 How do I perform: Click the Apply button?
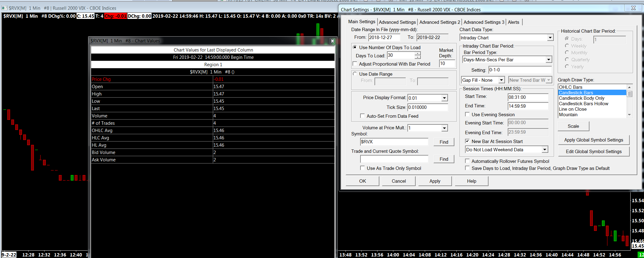point(435,181)
